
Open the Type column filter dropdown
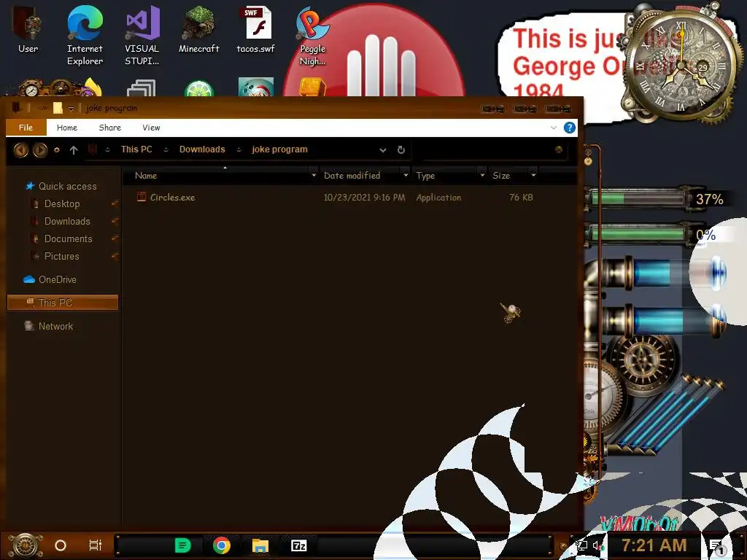tap(482, 175)
